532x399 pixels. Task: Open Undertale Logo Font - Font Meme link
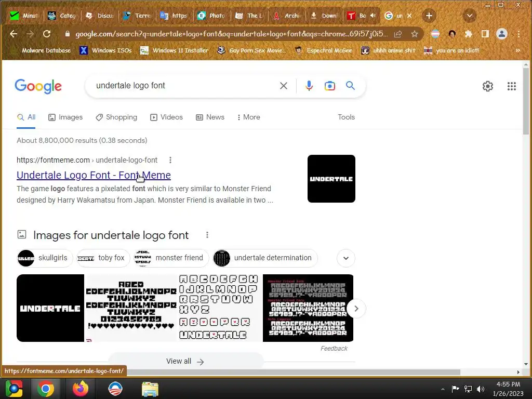coord(94,175)
